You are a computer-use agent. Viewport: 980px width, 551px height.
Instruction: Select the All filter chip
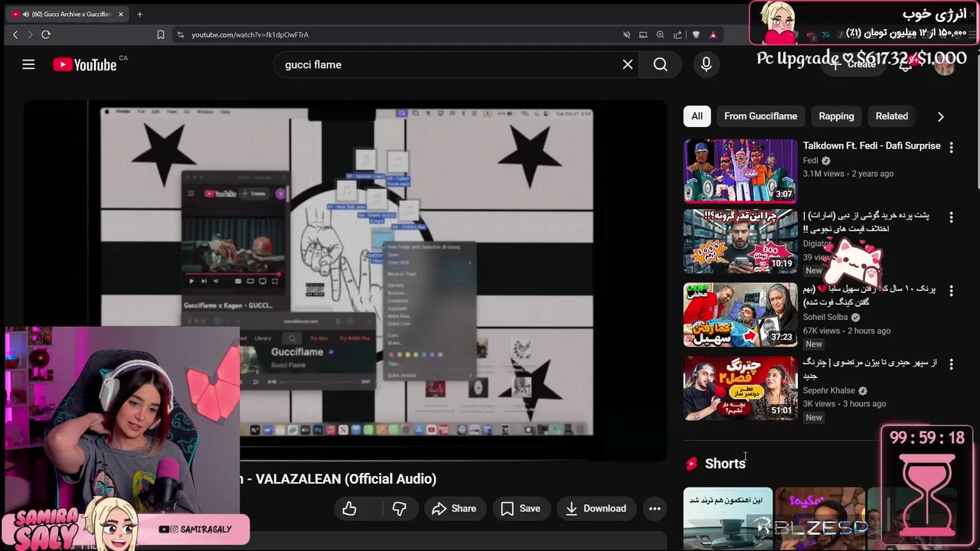[x=697, y=116]
